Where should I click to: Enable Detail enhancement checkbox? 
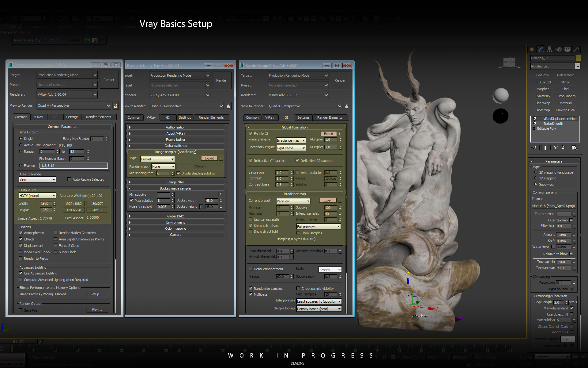click(251, 269)
